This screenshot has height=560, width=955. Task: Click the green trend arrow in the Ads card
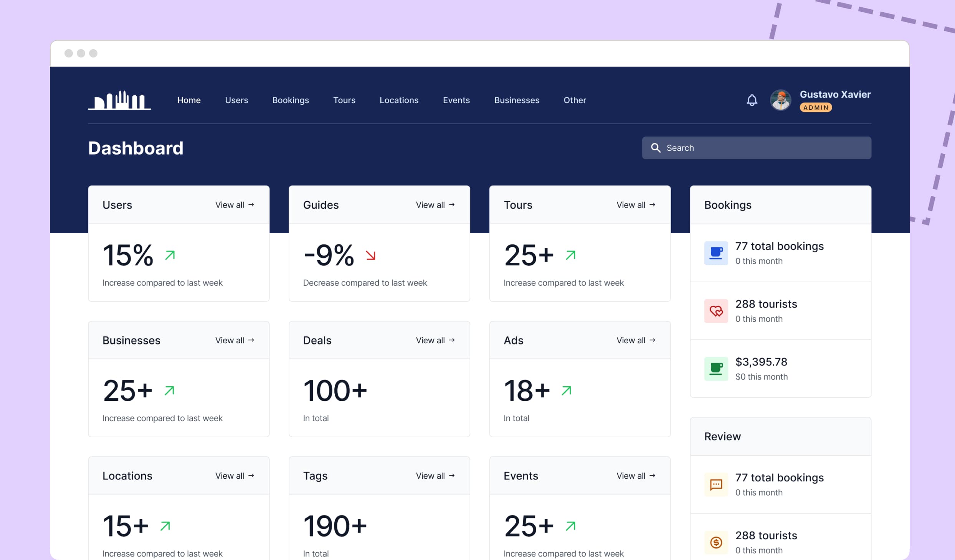tap(567, 390)
